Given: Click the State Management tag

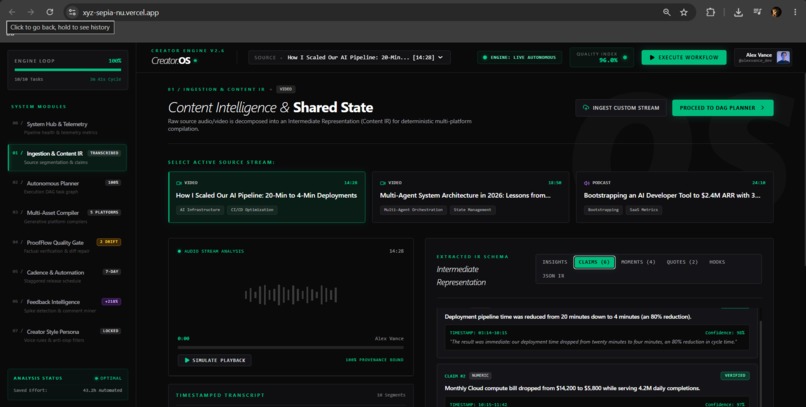Looking at the screenshot, I should click(x=472, y=210).
